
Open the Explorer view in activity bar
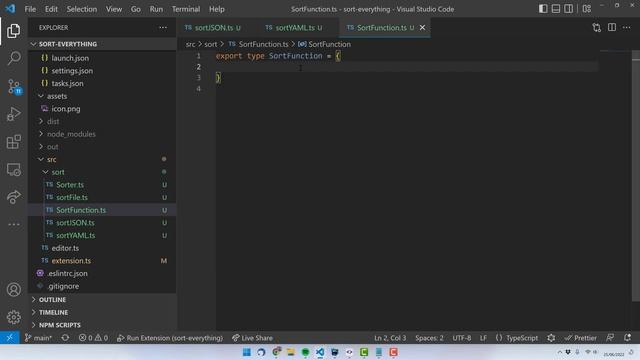13,31
